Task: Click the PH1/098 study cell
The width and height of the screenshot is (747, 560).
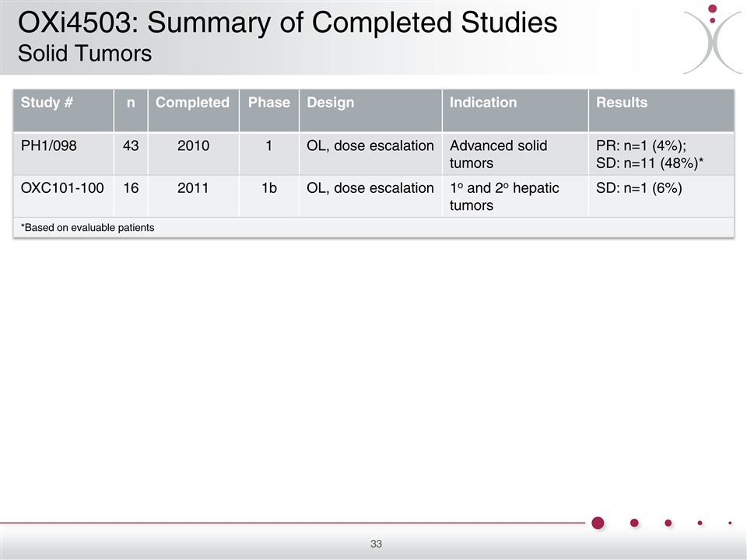Action: click(x=49, y=146)
